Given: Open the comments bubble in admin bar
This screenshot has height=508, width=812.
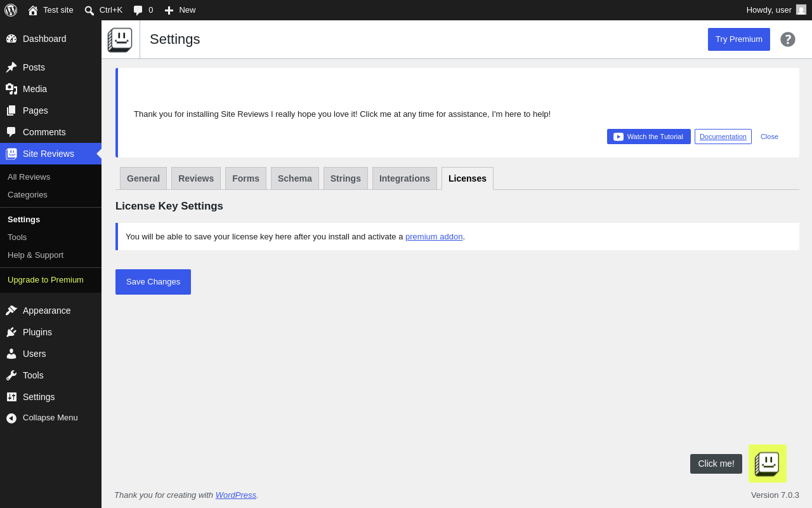Looking at the screenshot, I should [138, 10].
